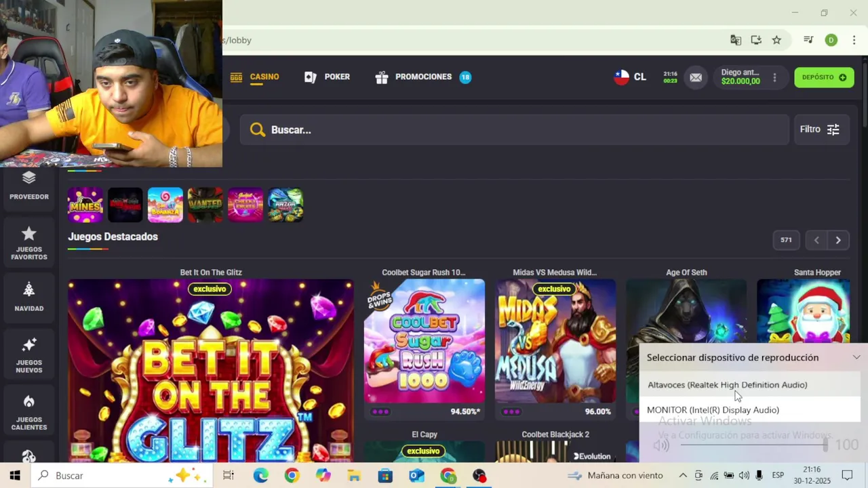Open the Promociones tab
The image size is (868, 488).
tap(423, 77)
